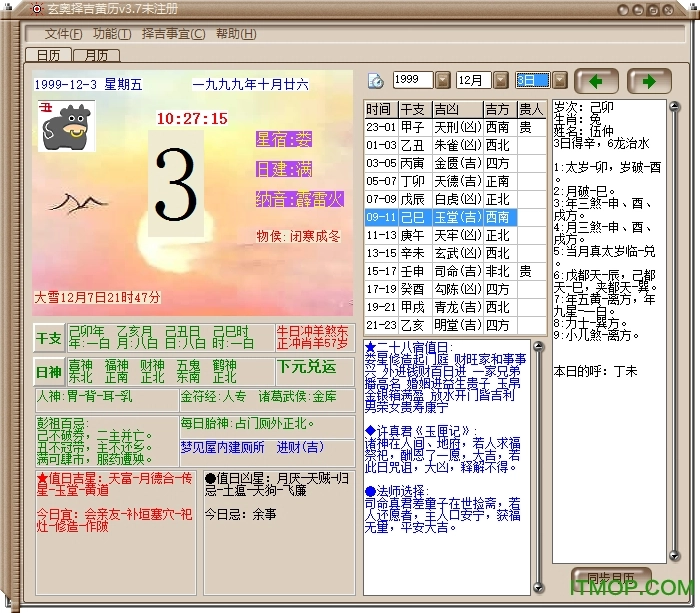Switch to the 月历 tab
This screenshot has width=700, height=613.
(x=97, y=55)
